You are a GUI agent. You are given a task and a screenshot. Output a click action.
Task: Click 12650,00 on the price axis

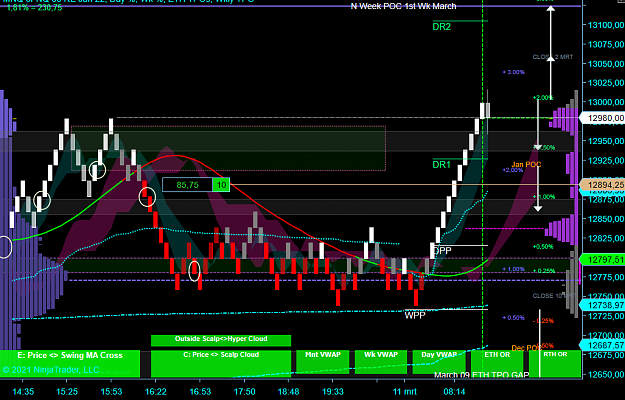point(606,374)
